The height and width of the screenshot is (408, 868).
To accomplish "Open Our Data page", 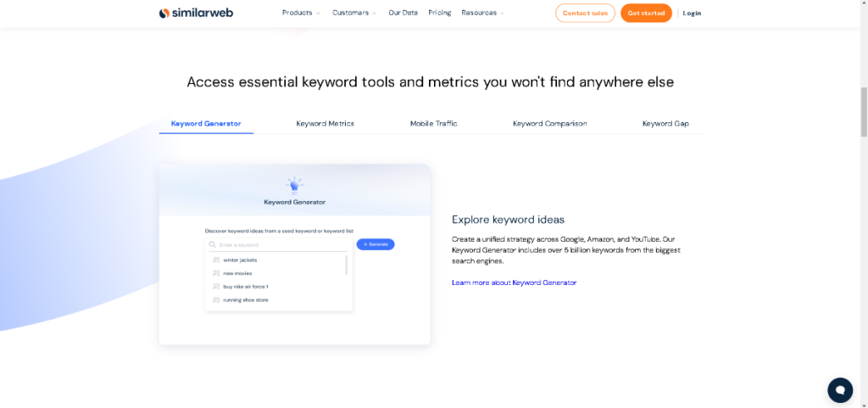I will click(403, 13).
